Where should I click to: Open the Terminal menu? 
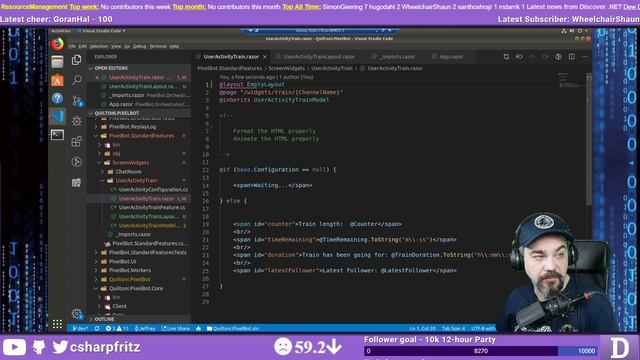pos(158,46)
